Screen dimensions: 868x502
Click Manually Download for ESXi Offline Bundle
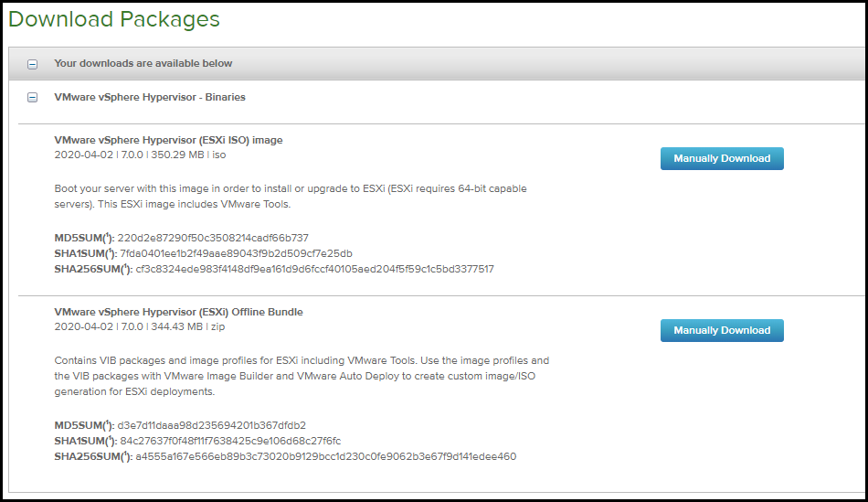click(722, 330)
